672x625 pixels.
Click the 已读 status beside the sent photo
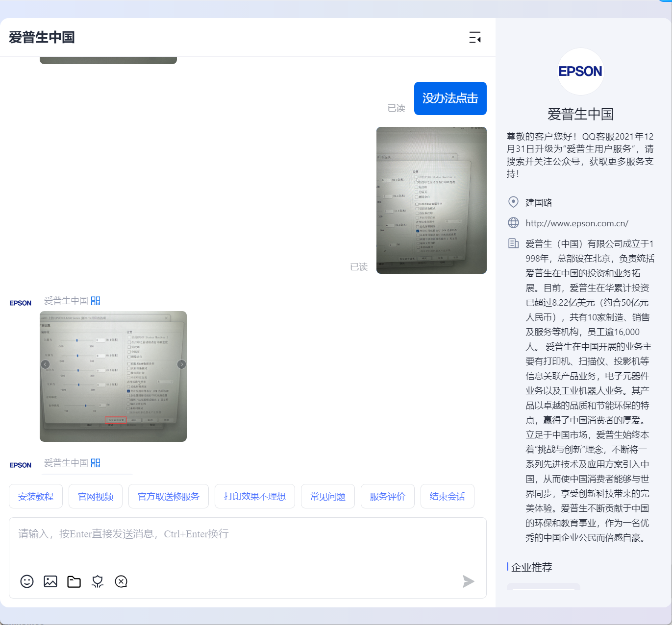pyautogui.click(x=359, y=266)
